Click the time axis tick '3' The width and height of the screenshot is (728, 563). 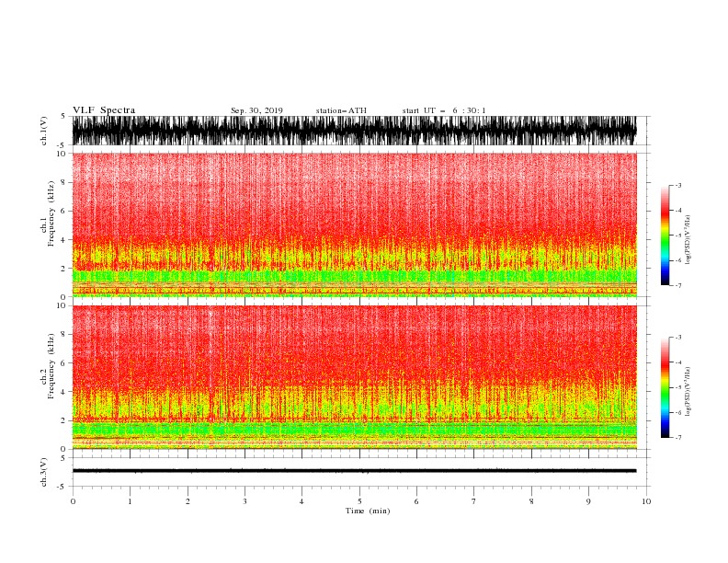245,501
